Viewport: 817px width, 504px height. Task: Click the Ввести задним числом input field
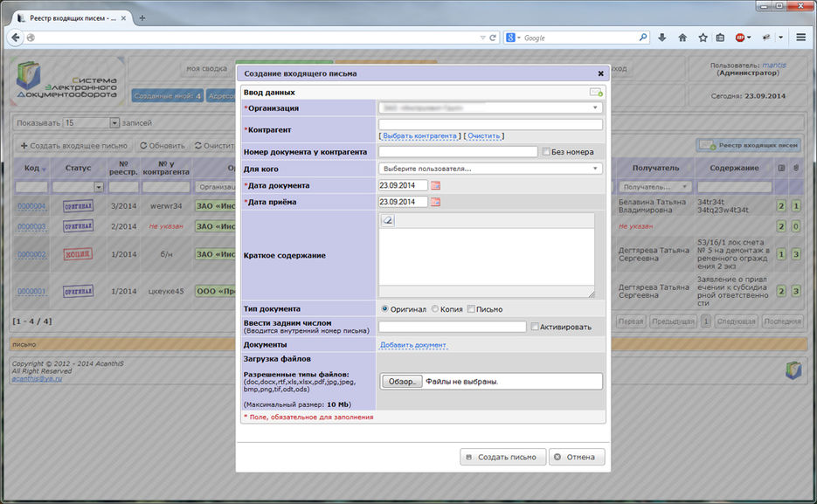coord(453,327)
